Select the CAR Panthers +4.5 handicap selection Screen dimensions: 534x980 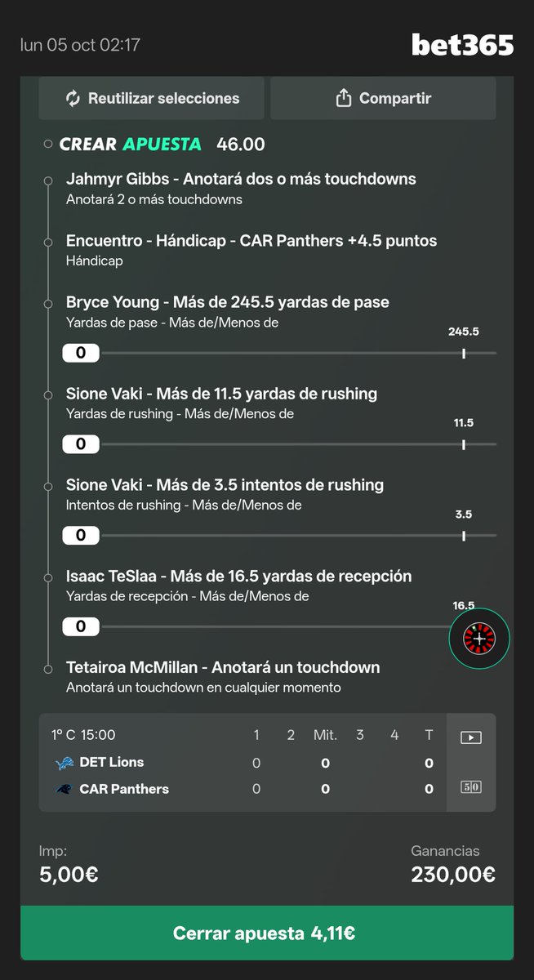tap(251, 250)
